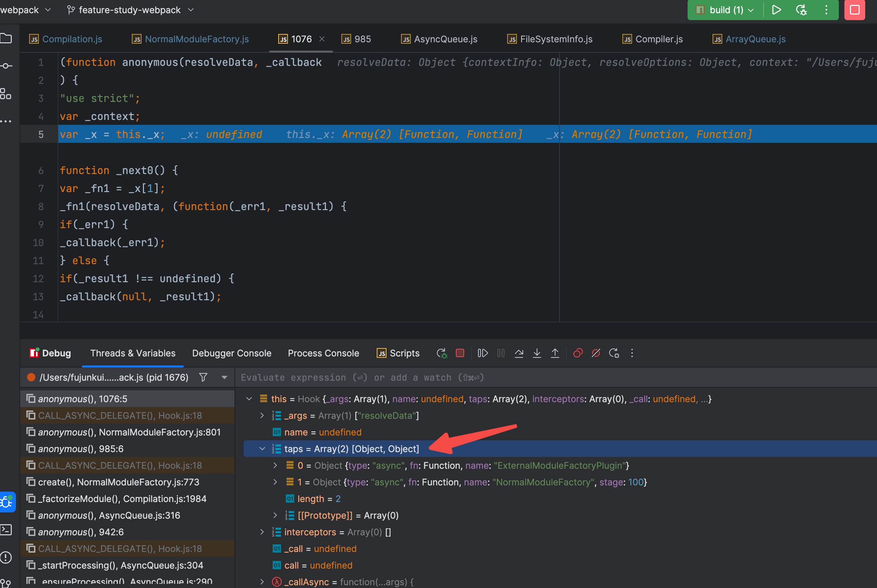Click the Evaluate expression input field
The height and width of the screenshot is (588, 877).
click(x=450, y=378)
